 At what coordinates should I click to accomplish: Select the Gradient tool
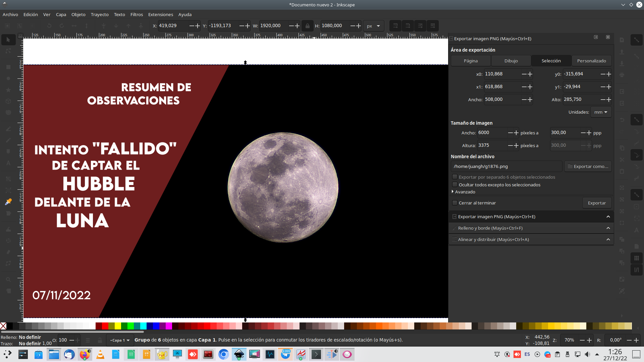click(x=8, y=179)
